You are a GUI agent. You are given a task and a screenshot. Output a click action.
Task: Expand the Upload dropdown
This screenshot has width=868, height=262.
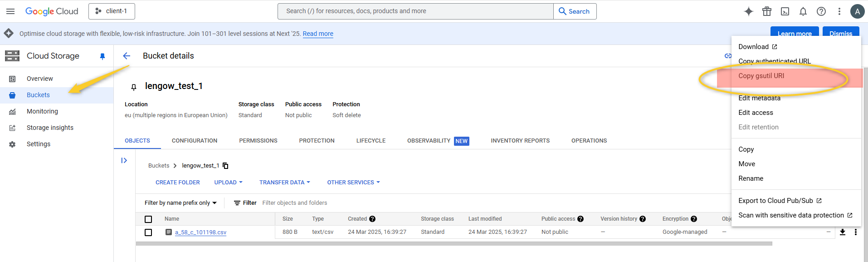click(x=228, y=183)
